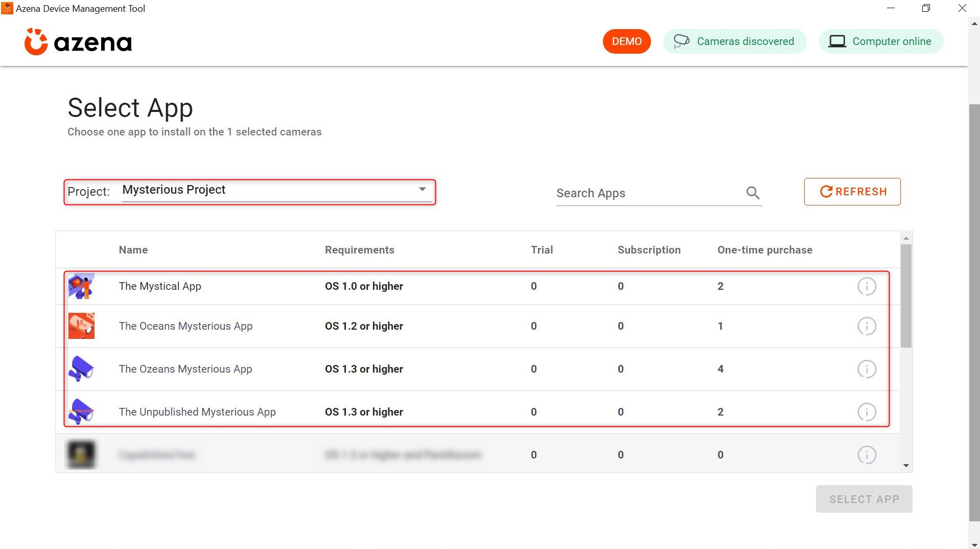Click the SELECT APP button
The image size is (980, 549).
coord(864,499)
